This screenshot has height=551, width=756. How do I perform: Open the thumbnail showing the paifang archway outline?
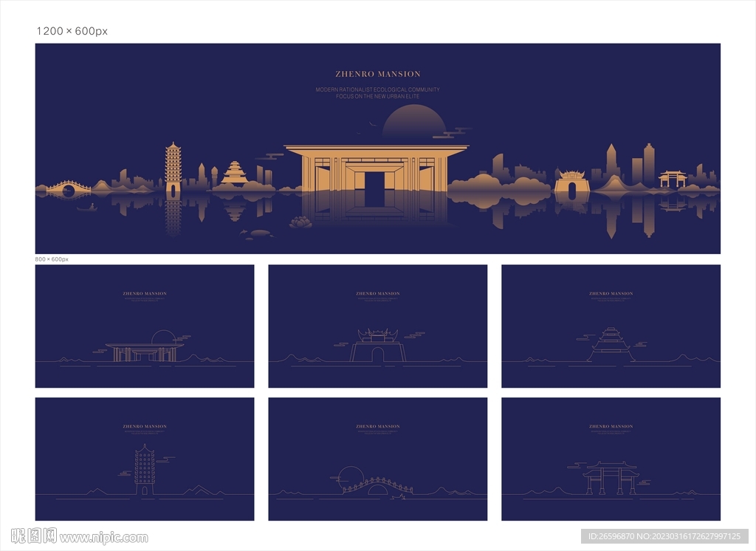[x=611, y=459]
